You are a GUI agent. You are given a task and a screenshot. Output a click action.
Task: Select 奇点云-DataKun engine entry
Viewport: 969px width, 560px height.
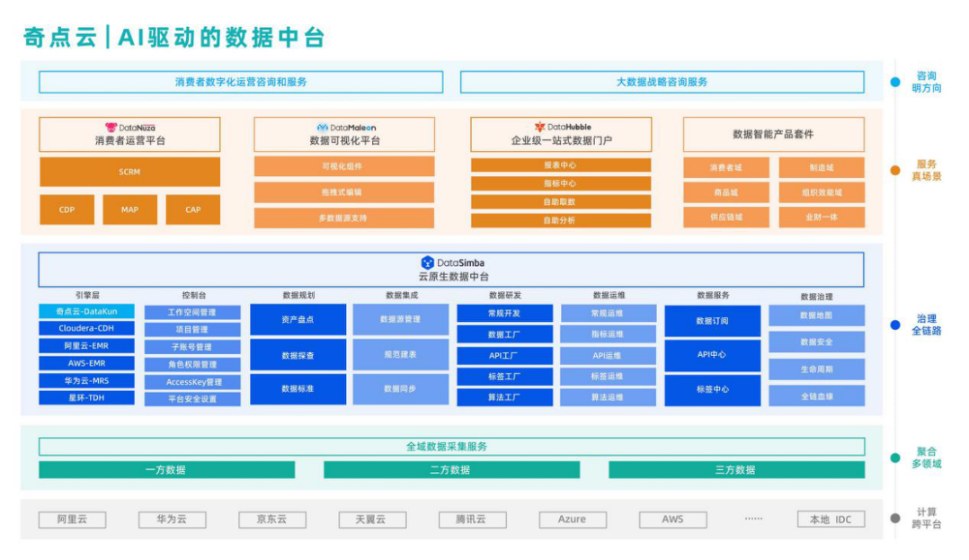click(x=86, y=312)
